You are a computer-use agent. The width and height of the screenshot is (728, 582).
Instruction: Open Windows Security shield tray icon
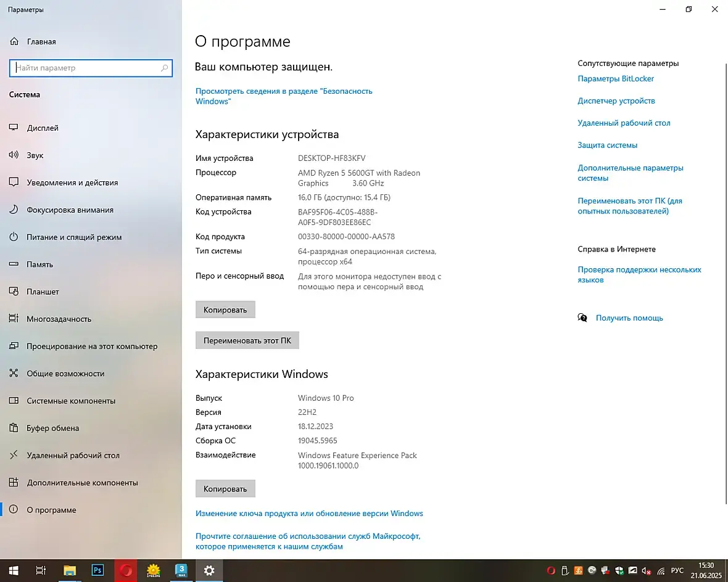pyautogui.click(x=619, y=571)
